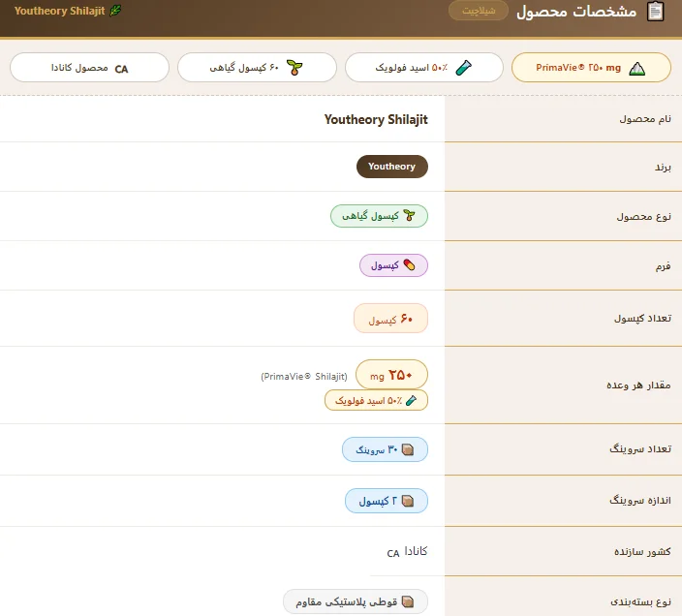Click the Youtheory brand badge

[392, 167]
